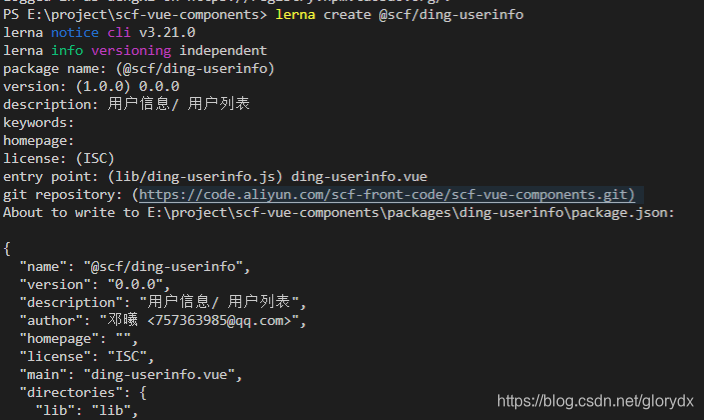This screenshot has height=420, width=704.
Task: Click the JSON '"lib": "lib"' line
Action: coord(87,411)
